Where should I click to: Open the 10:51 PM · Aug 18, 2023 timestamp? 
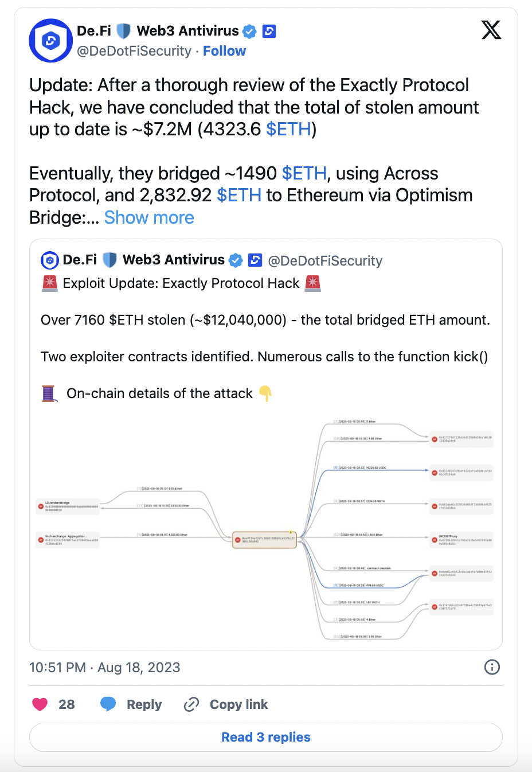(104, 668)
